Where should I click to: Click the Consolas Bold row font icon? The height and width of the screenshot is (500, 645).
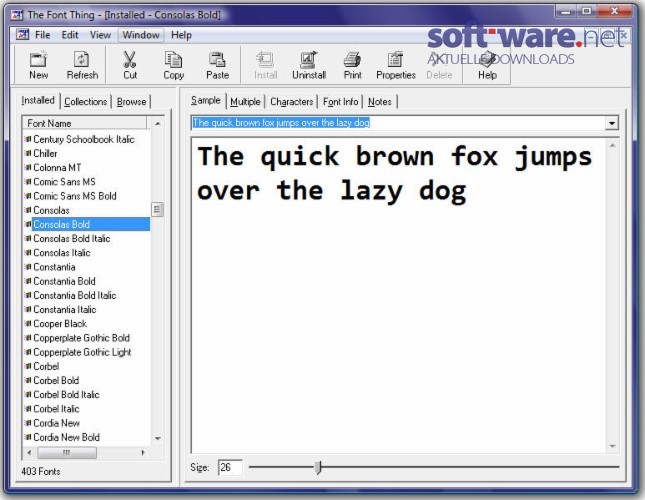click(28, 225)
